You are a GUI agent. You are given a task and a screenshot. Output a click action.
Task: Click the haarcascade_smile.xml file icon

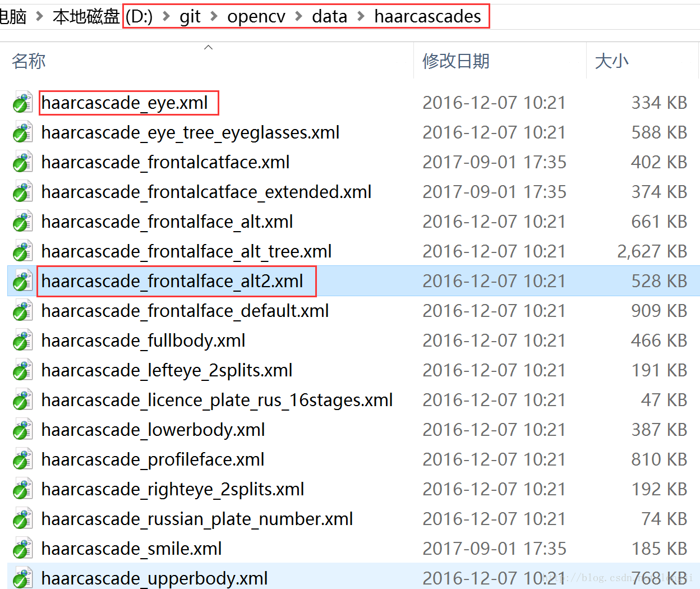click(22, 549)
